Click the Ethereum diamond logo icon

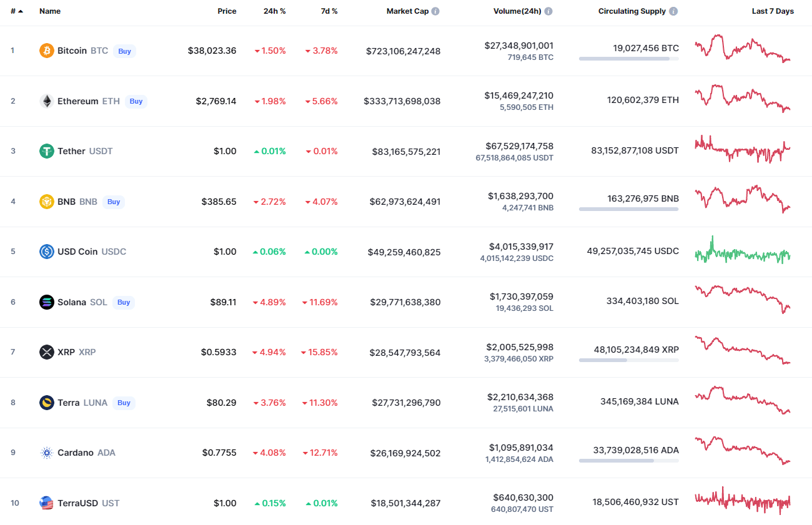(x=47, y=101)
